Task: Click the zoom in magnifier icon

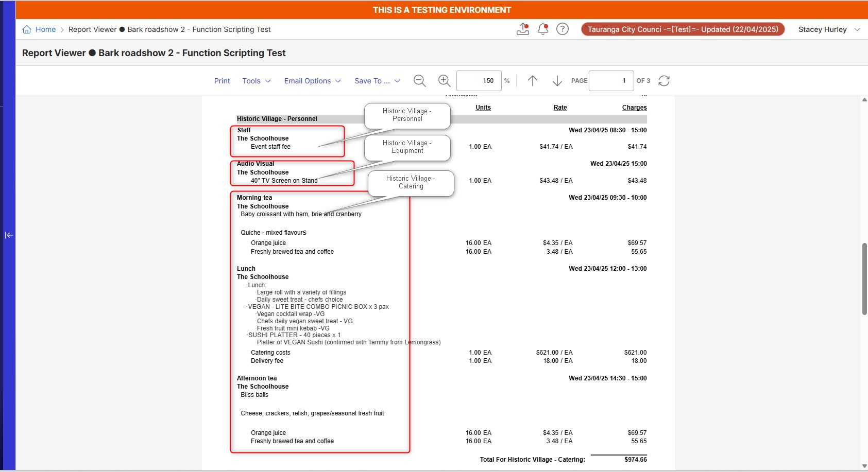Action: (x=444, y=81)
